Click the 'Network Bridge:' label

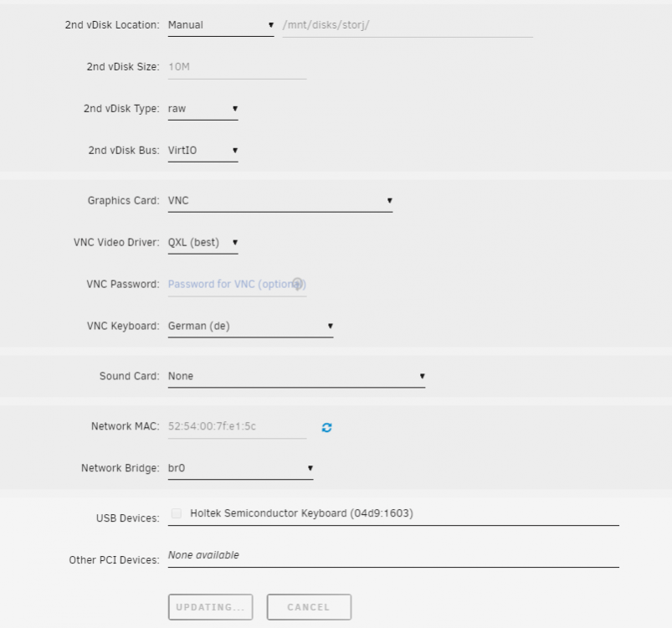120,468
